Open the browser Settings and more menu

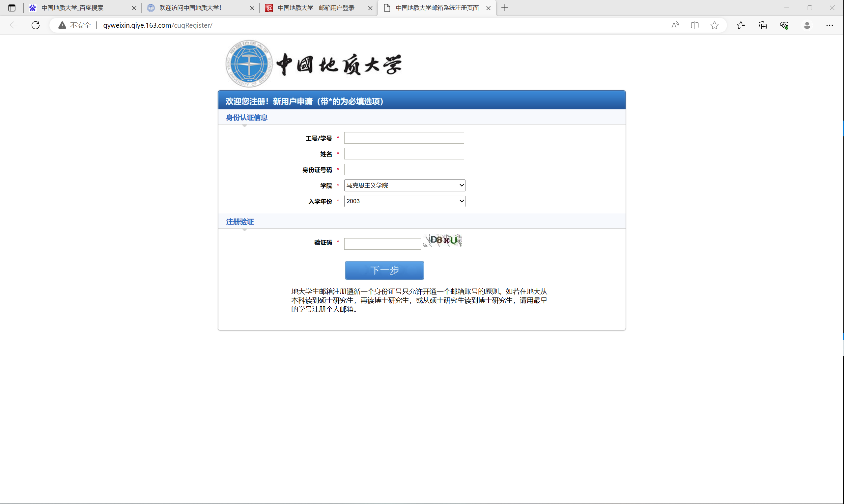pos(830,25)
